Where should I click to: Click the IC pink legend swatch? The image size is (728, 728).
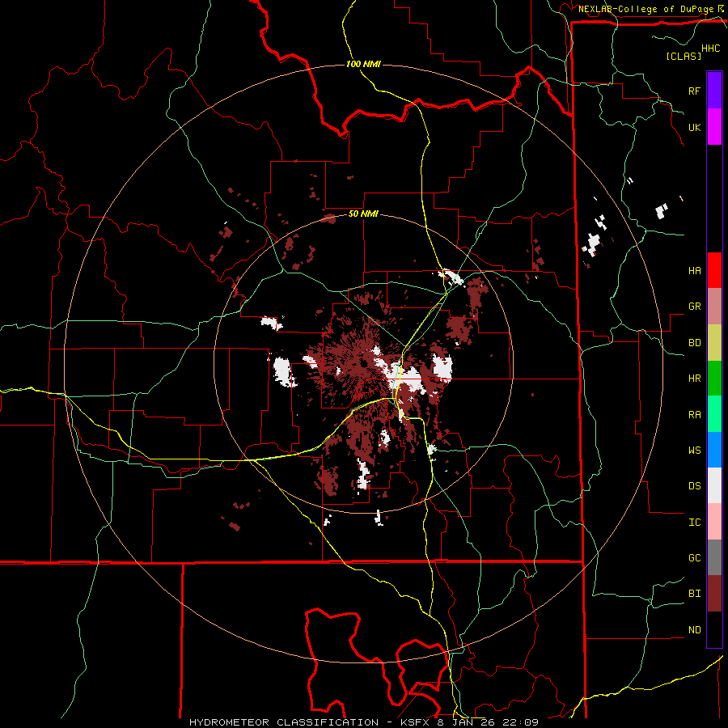[x=714, y=522]
